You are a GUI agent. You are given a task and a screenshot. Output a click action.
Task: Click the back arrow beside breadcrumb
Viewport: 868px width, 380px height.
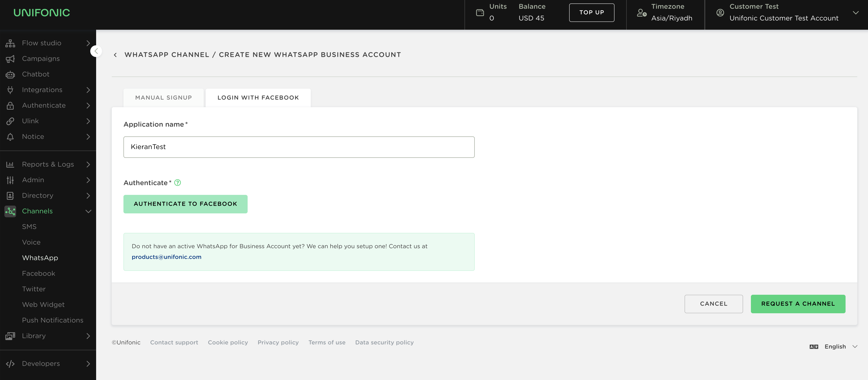[115, 55]
